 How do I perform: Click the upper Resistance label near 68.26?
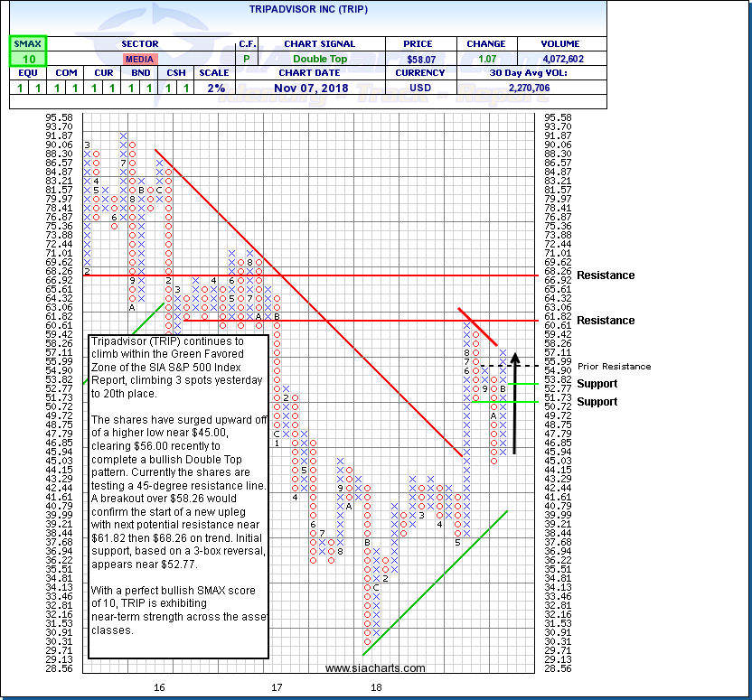[606, 275]
